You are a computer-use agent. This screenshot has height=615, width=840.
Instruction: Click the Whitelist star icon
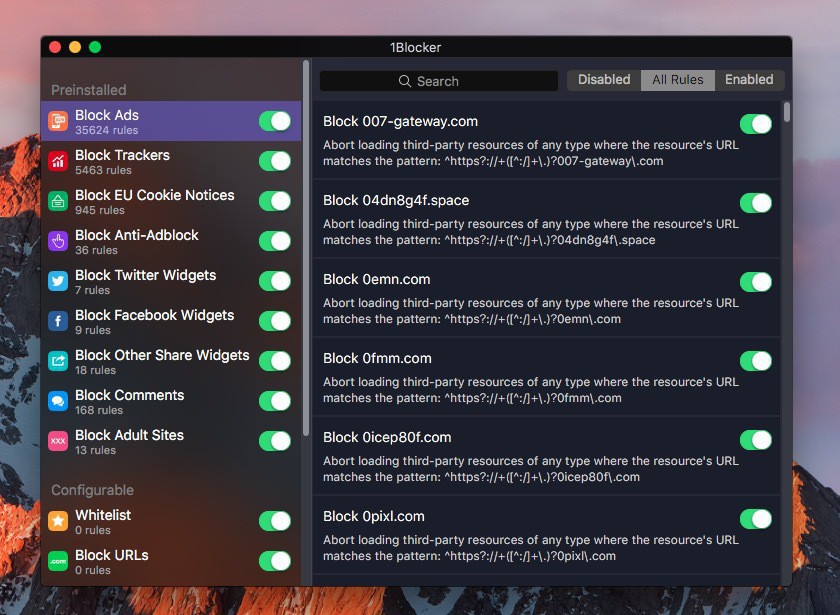[x=58, y=521]
